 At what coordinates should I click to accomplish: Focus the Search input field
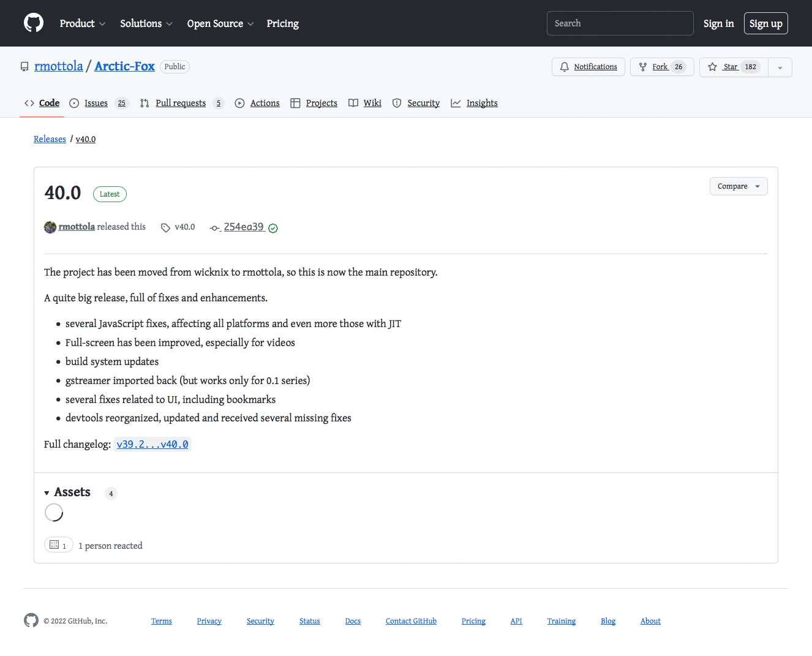[620, 23]
